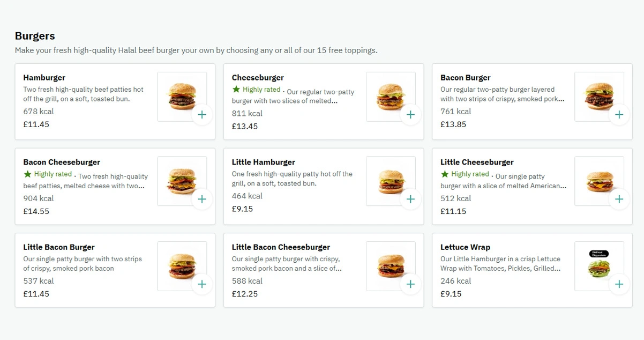
Task: Add Little Bacon Burger with plus icon
Action: (202, 284)
